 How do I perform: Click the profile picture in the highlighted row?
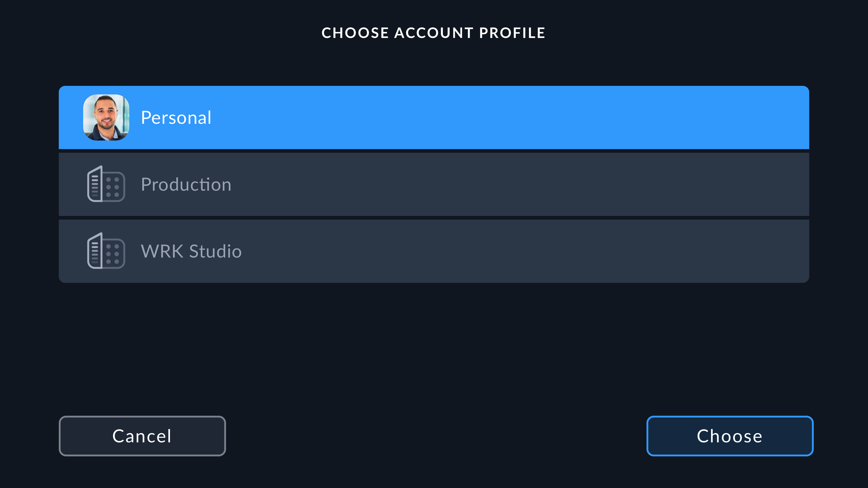point(106,117)
